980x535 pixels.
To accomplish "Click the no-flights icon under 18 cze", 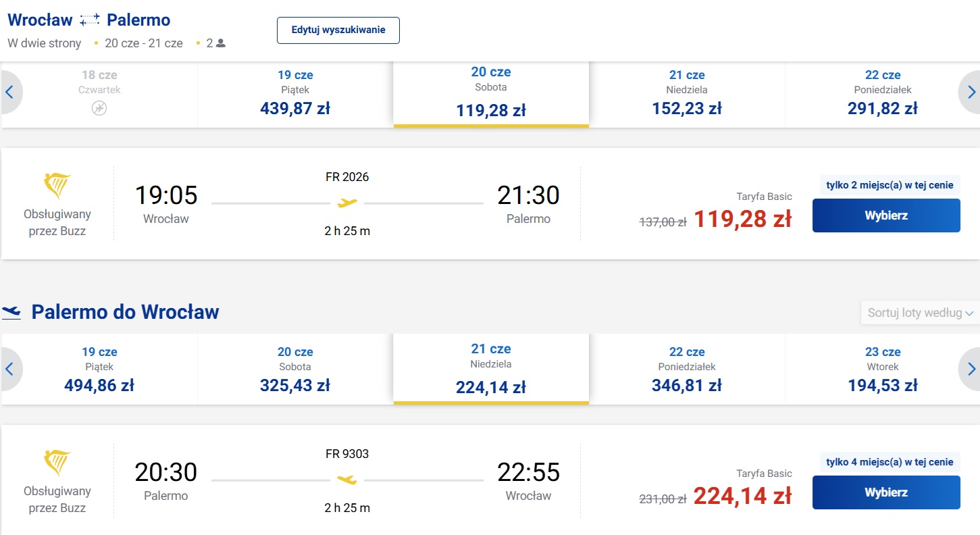I will pos(99,108).
